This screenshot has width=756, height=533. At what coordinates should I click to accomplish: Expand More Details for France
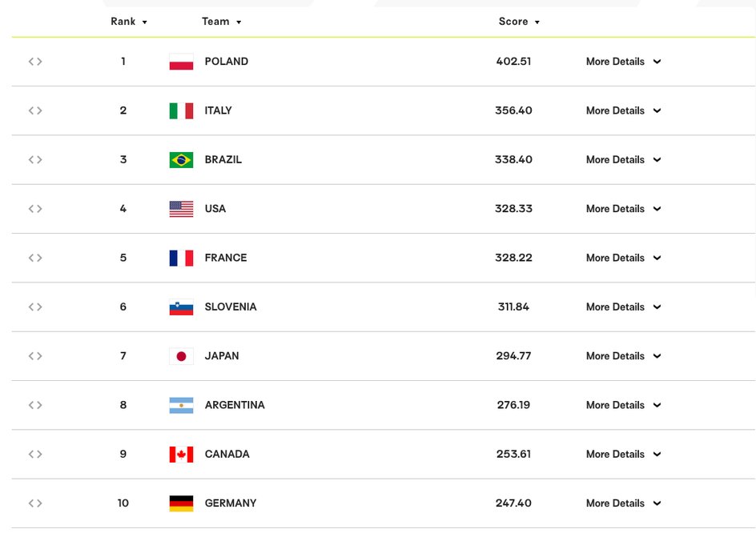tap(623, 258)
